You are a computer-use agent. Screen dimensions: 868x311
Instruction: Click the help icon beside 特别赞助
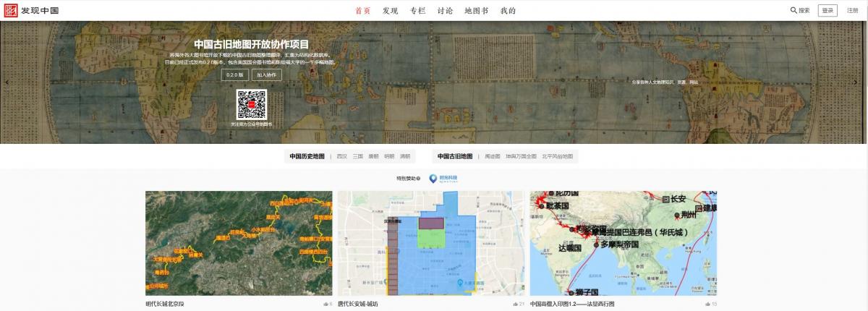[x=419, y=178]
